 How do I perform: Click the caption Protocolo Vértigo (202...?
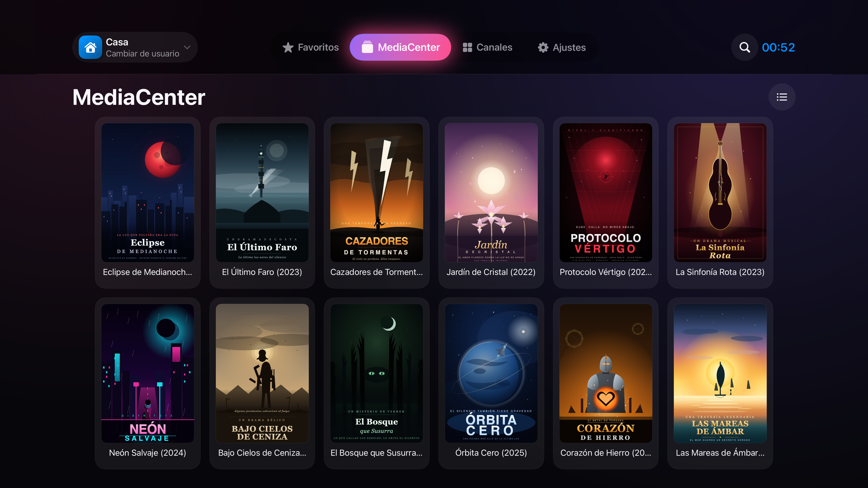pos(606,272)
